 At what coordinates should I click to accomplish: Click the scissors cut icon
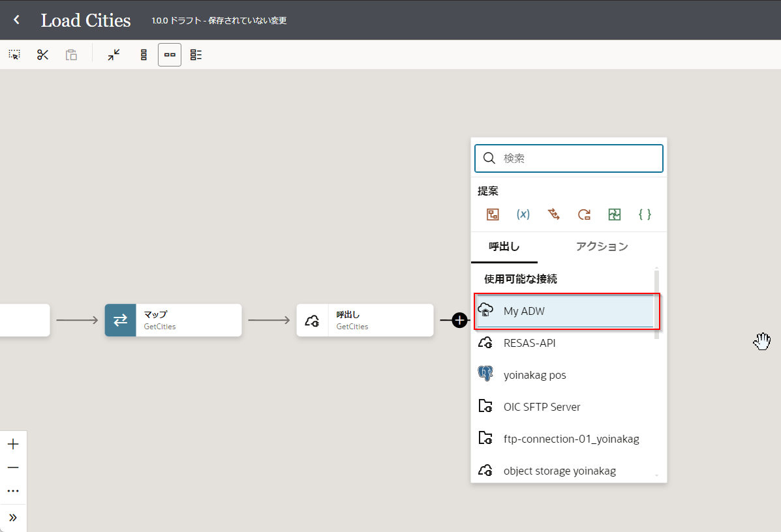[43, 55]
